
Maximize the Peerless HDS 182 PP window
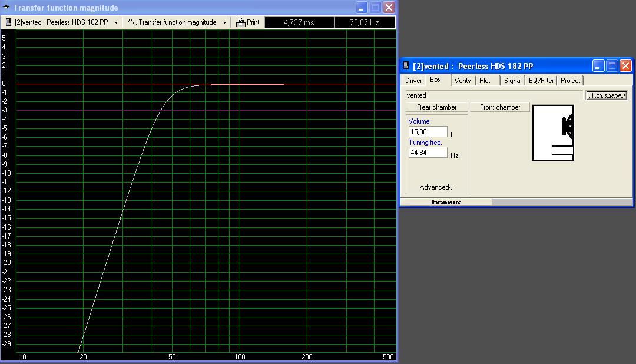click(612, 66)
